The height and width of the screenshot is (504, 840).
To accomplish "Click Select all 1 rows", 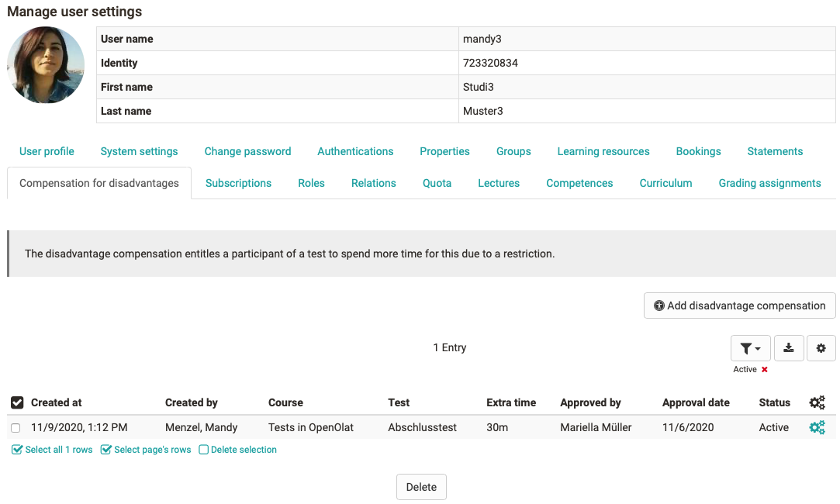I will coord(52,450).
